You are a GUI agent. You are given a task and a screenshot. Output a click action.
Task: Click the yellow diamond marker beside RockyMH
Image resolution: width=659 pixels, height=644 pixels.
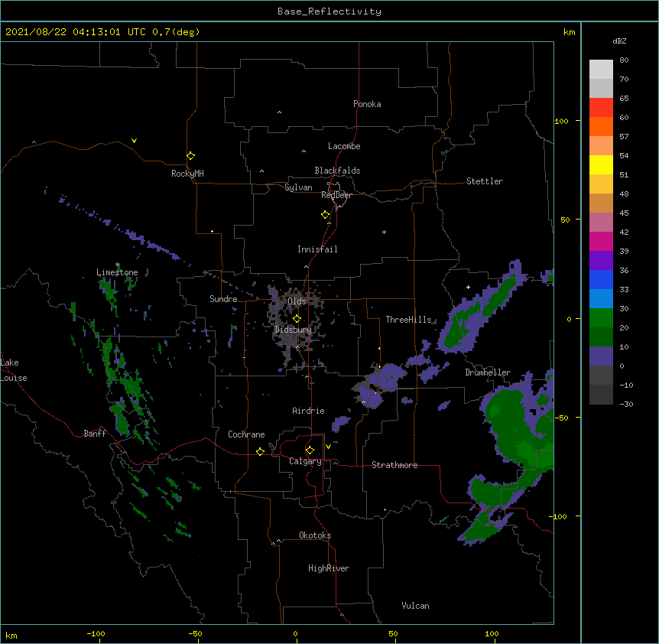pos(190,156)
